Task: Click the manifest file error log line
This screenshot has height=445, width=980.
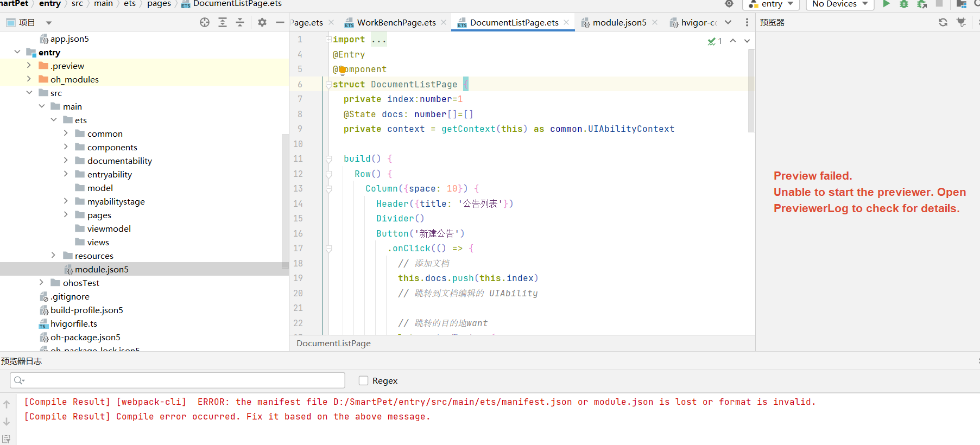Action: (420, 402)
